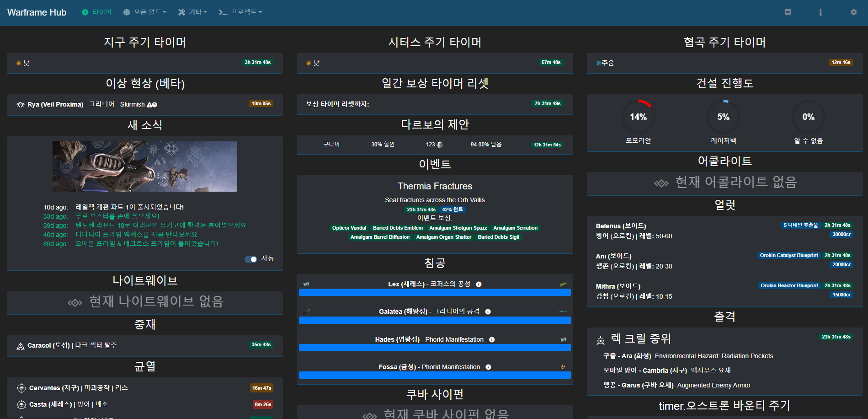Expand the 프로젝트 dropdown menu
The image size is (868, 419).
tap(240, 12)
